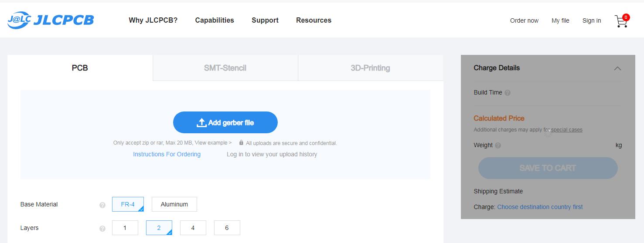
Task: Switch to the 3D-Printing tab
Action: [x=371, y=68]
